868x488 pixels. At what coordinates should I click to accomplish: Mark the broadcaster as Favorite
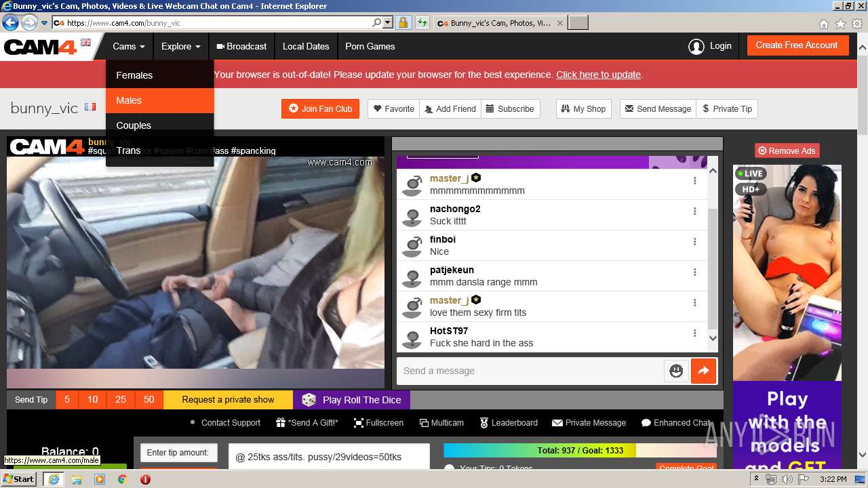(x=394, y=108)
